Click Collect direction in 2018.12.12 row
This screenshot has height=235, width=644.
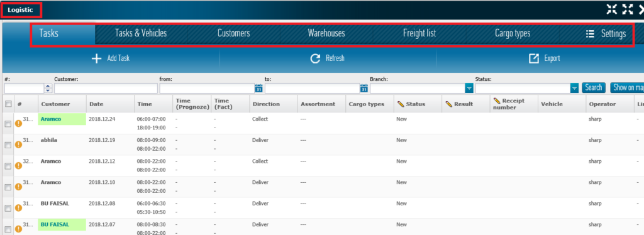pos(260,161)
